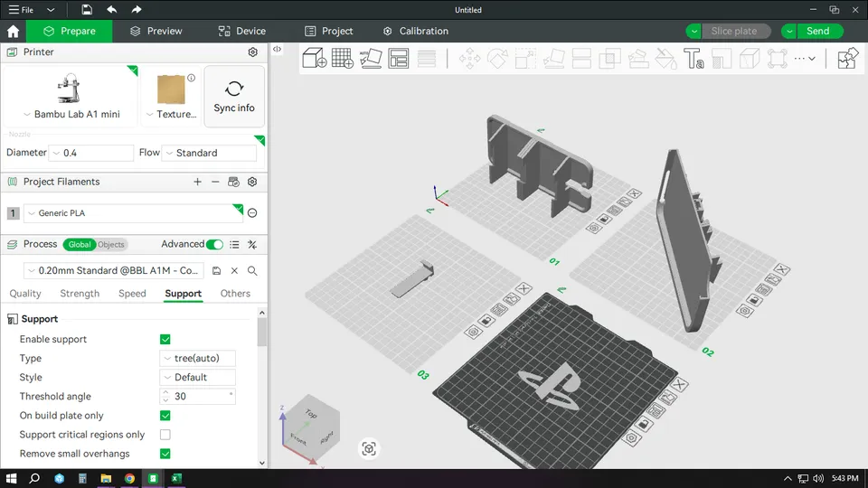
Task: Expand the toolbar overflow menu
Action: tap(805, 58)
